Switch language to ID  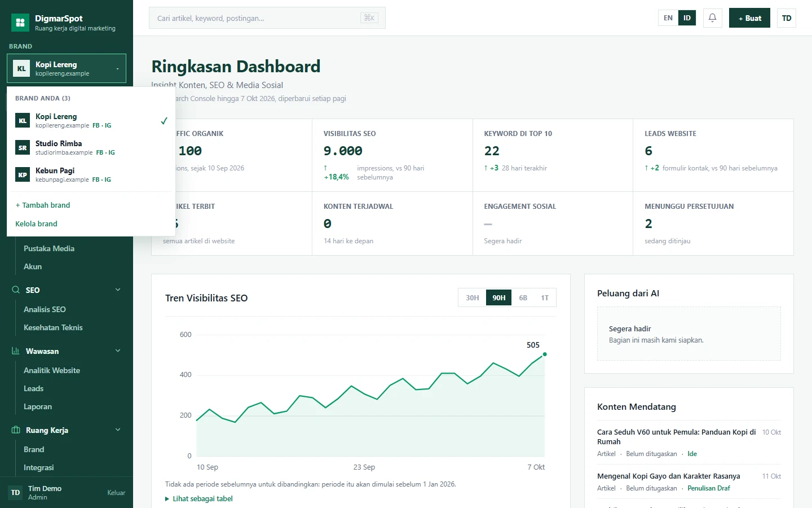[x=687, y=18]
